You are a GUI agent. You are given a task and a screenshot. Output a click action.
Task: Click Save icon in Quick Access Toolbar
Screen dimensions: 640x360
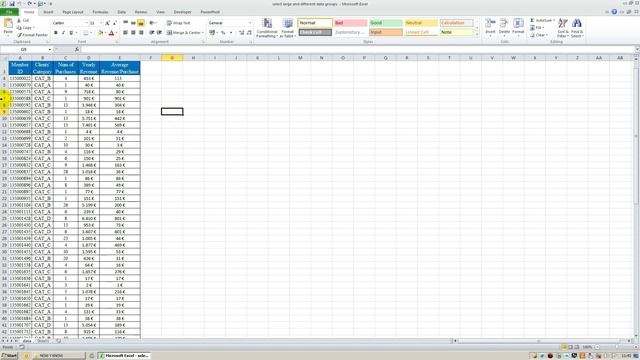point(12,4)
